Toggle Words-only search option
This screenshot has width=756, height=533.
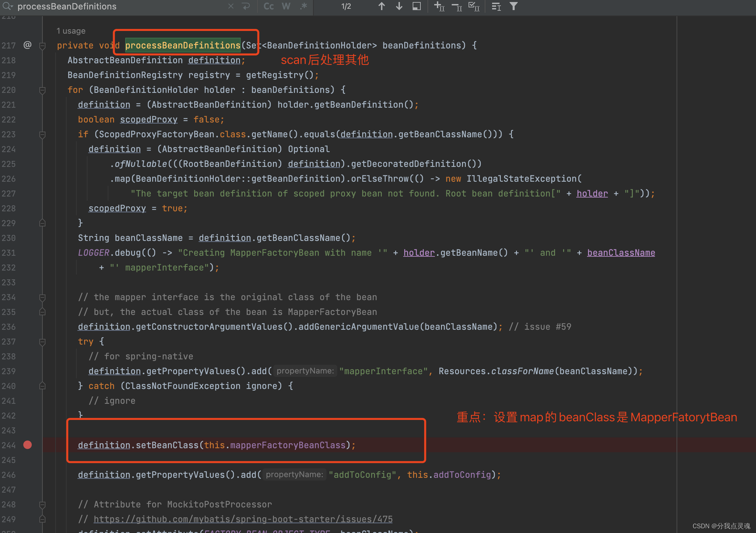click(x=286, y=6)
